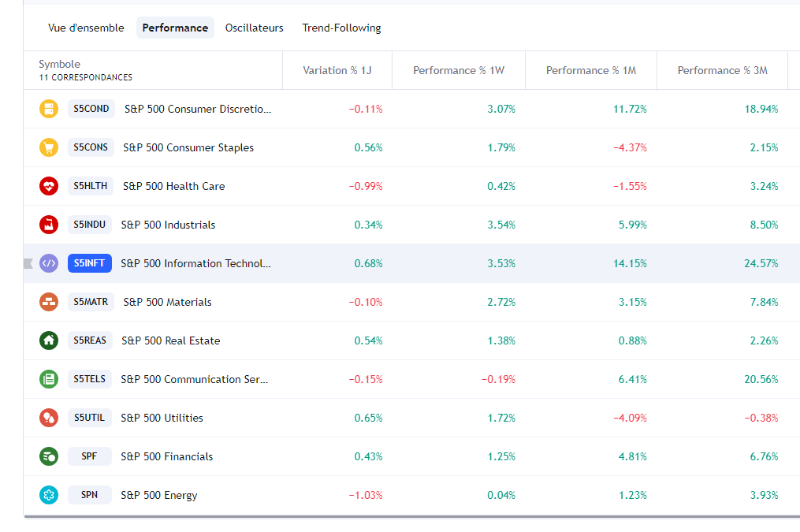Viewport: 800px width, 532px height.
Task: Open the S5TELS symbol link
Action: click(x=89, y=379)
